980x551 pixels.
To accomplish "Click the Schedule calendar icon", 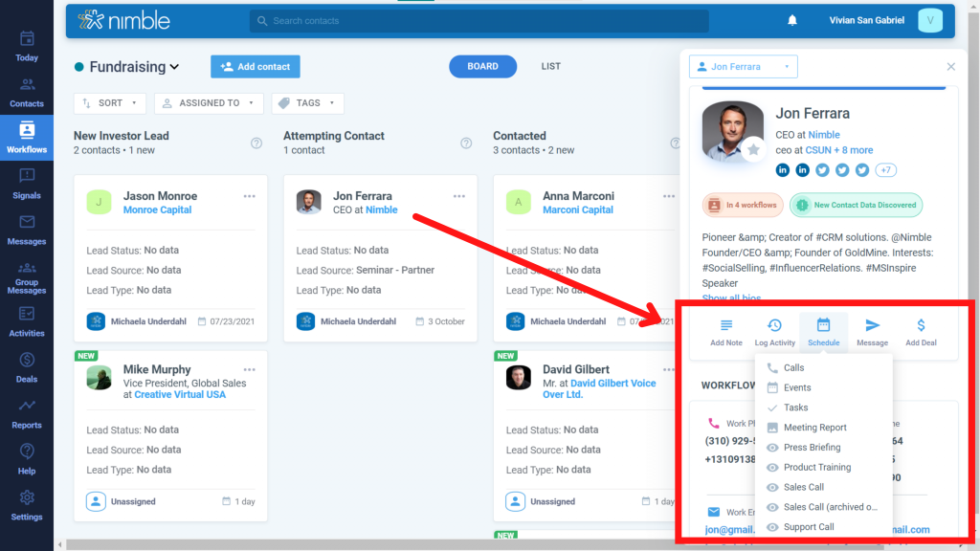I will 823,324.
